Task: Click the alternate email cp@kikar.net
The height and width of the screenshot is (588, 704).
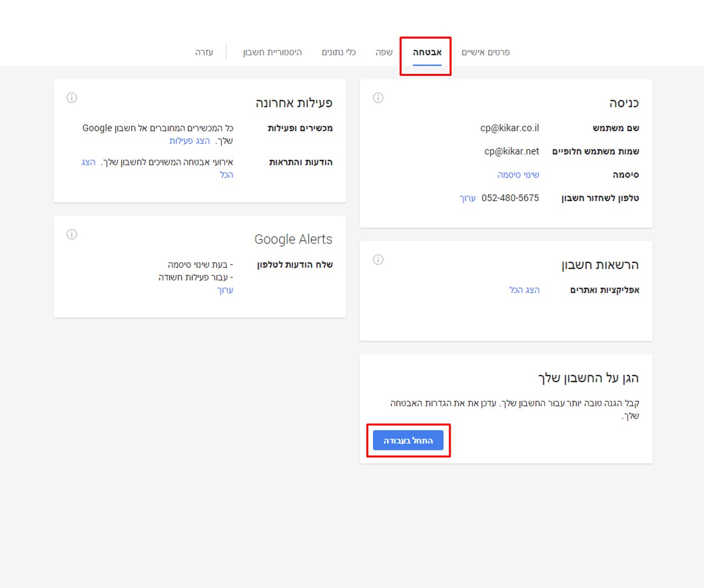Action: (511, 151)
